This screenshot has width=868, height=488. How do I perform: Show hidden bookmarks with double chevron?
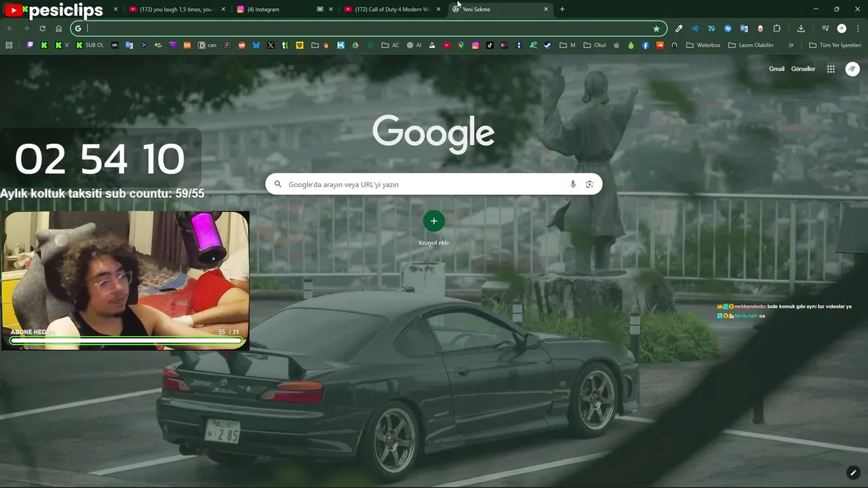(x=791, y=45)
